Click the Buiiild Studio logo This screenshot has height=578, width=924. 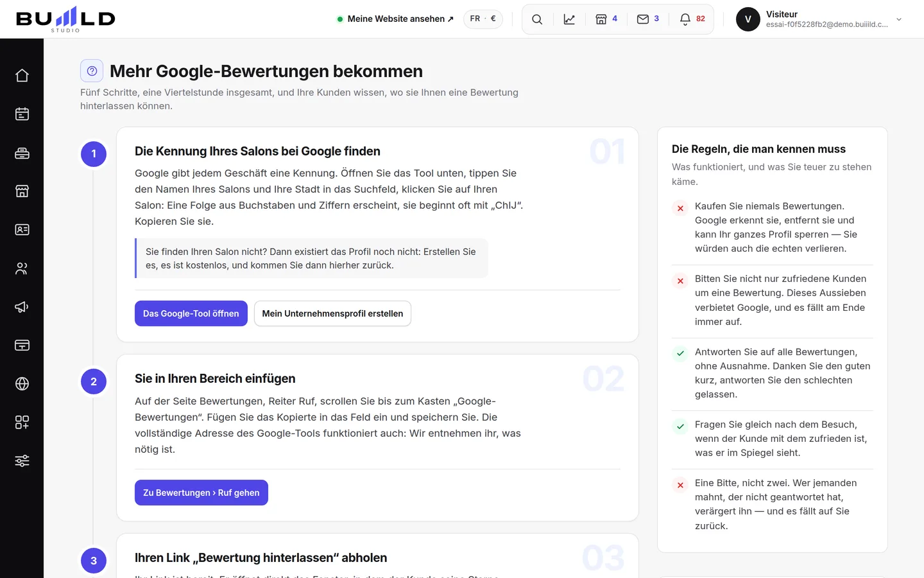tap(65, 19)
